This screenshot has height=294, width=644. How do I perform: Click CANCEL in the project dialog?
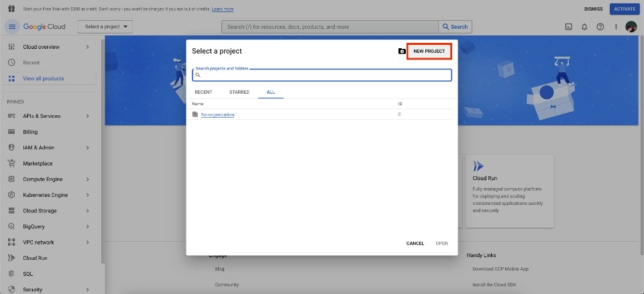tap(415, 244)
